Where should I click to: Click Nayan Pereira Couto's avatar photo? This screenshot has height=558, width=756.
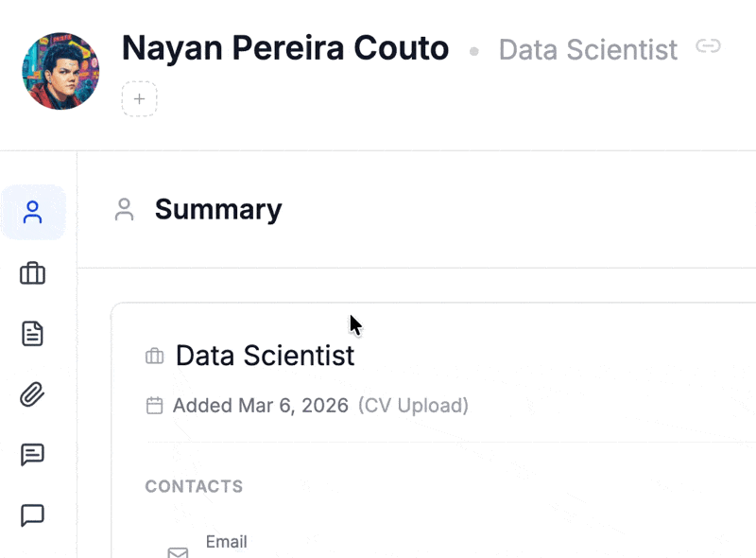[x=60, y=71]
